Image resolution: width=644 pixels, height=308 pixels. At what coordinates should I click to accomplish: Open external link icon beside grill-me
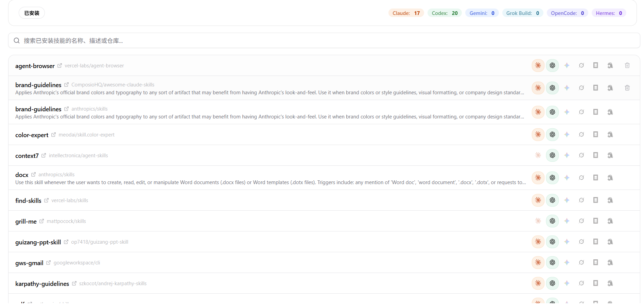tap(42, 221)
